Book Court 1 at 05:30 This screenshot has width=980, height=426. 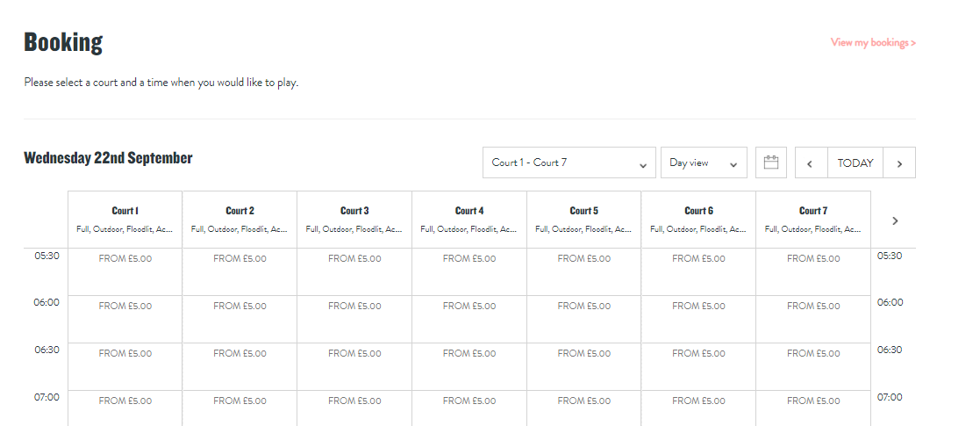125,271
